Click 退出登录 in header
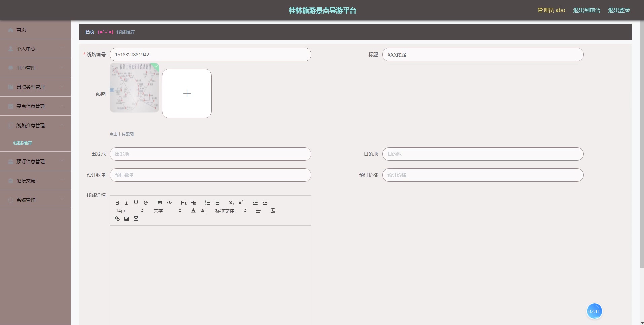This screenshot has width=644, height=325. pyautogui.click(x=619, y=10)
